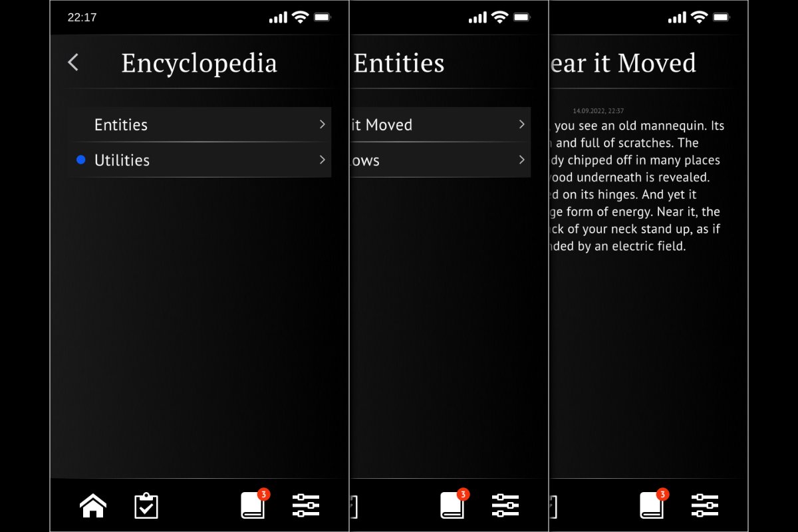798x532 pixels.
Task: Open the Encyclopedia book icon with red badge
Action: point(253,505)
